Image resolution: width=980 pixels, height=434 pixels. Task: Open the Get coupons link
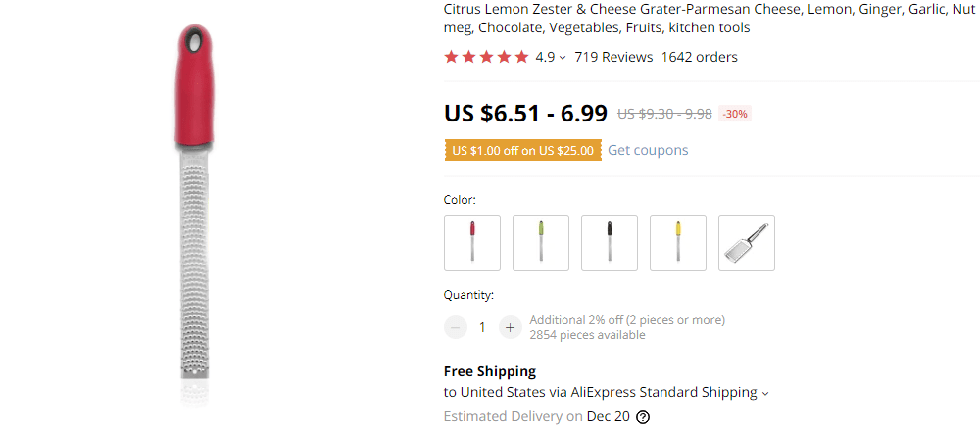648,150
